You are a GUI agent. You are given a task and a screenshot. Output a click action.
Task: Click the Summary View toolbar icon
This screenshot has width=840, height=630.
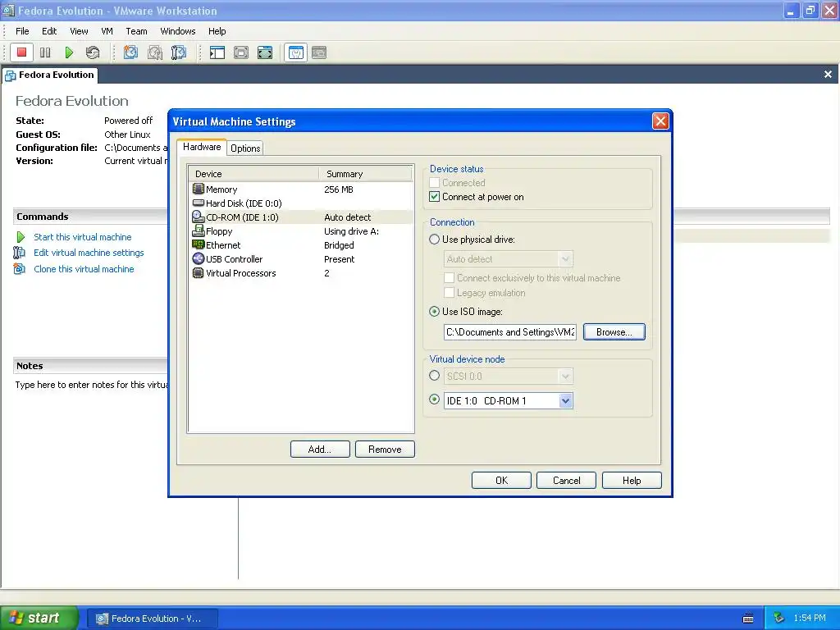(x=295, y=52)
